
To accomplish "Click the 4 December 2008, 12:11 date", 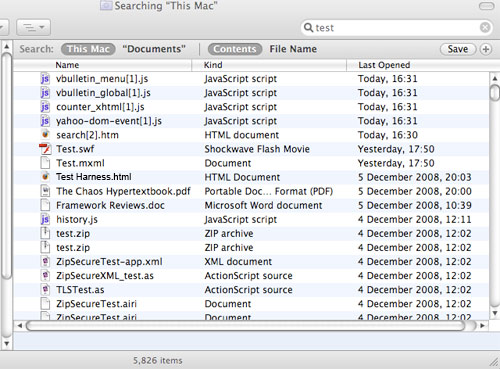I will tap(415, 219).
